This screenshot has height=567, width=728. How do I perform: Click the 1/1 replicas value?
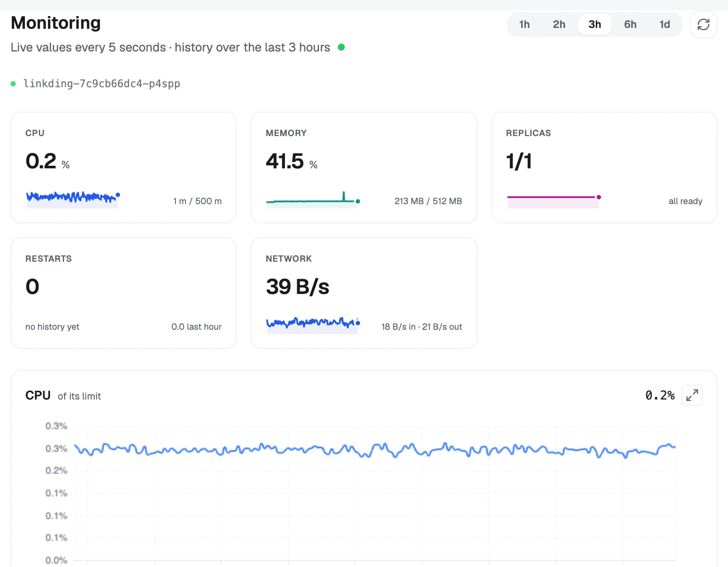click(x=519, y=161)
